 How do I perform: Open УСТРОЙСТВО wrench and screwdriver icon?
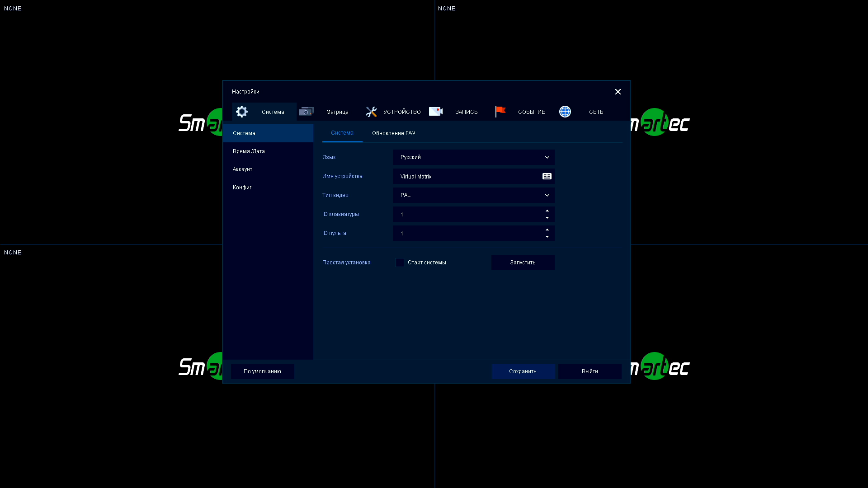tap(371, 112)
